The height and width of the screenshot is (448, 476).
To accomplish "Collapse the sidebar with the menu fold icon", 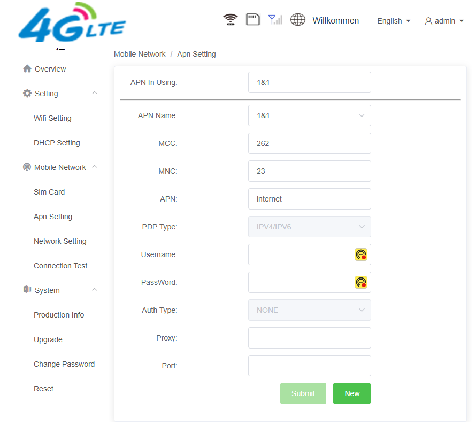I will click(60, 50).
